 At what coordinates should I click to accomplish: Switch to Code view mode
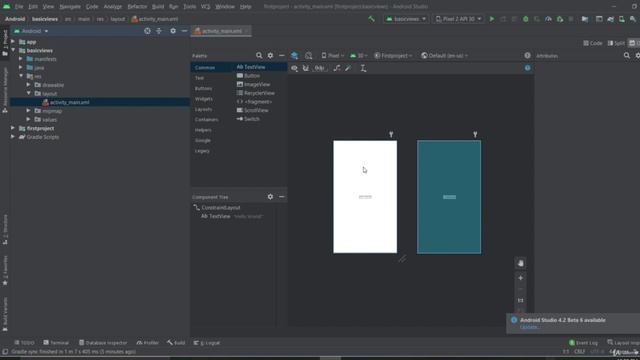pos(593,43)
